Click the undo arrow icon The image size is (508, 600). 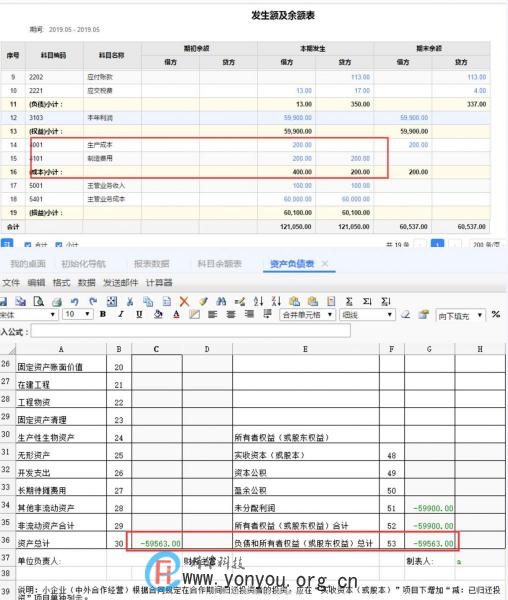pyautogui.click(x=75, y=302)
